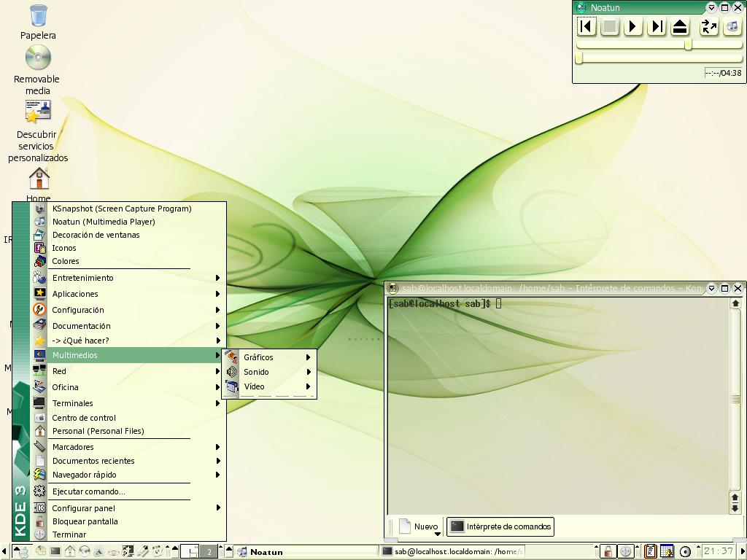Viewport: 747px width, 560px height.
Task: Open the Papelera trash desktop icon
Action: pyautogui.click(x=38, y=22)
